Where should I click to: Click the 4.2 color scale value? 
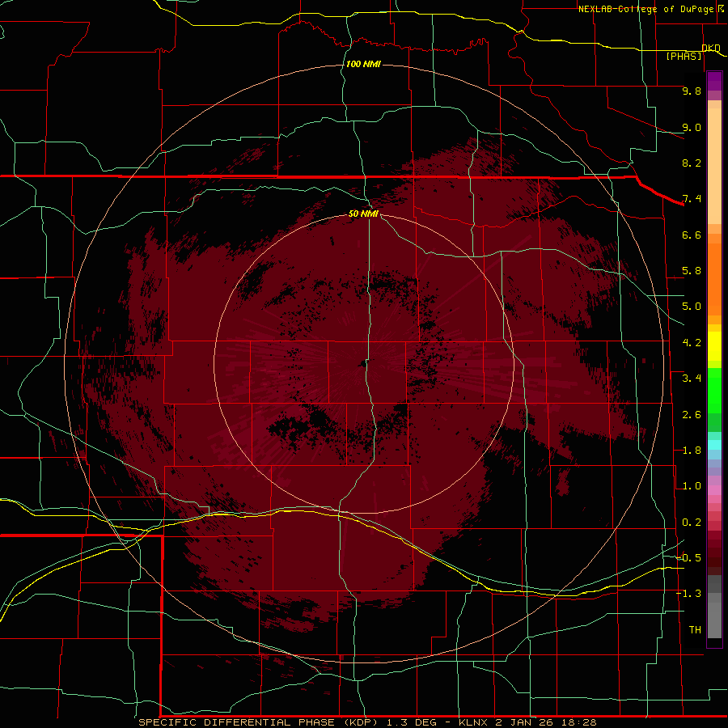point(692,343)
